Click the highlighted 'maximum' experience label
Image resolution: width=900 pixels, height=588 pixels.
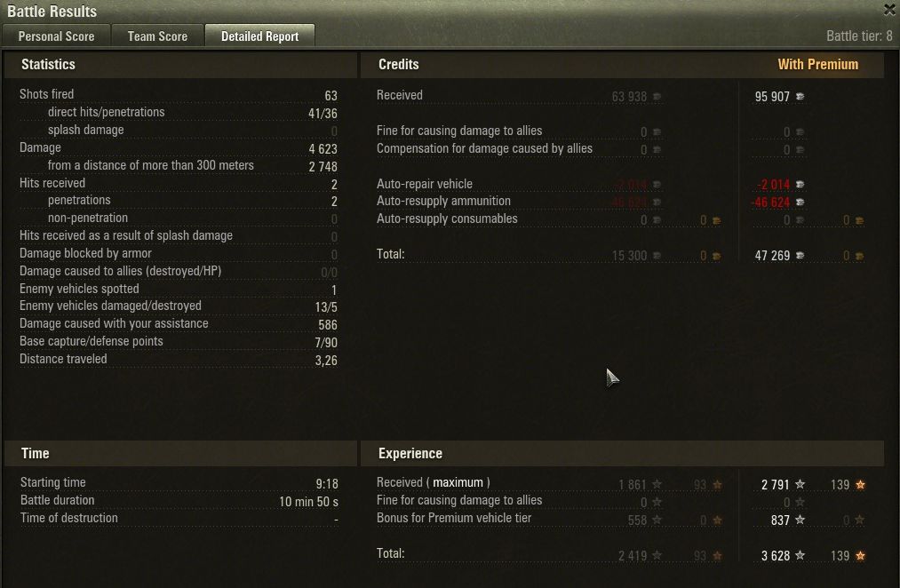coord(458,482)
